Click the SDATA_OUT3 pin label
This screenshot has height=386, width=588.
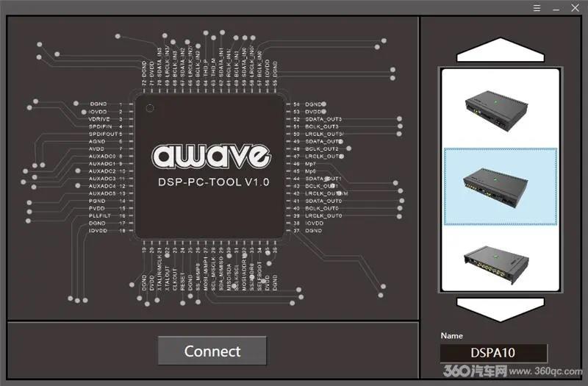pyautogui.click(x=323, y=119)
